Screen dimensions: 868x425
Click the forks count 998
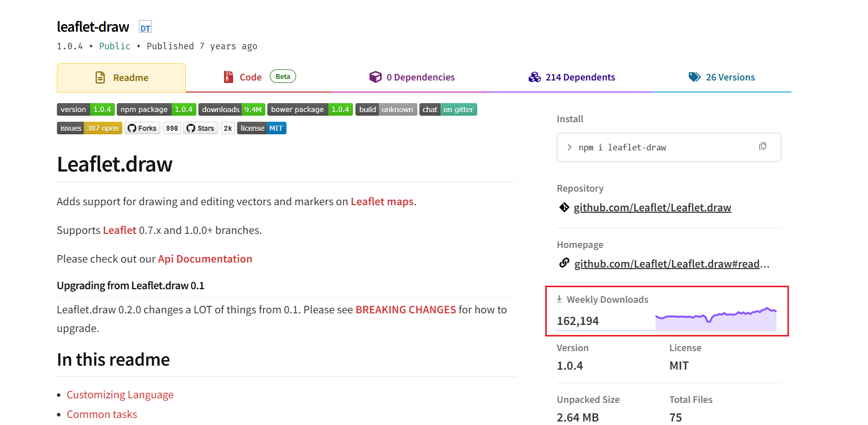coord(172,128)
